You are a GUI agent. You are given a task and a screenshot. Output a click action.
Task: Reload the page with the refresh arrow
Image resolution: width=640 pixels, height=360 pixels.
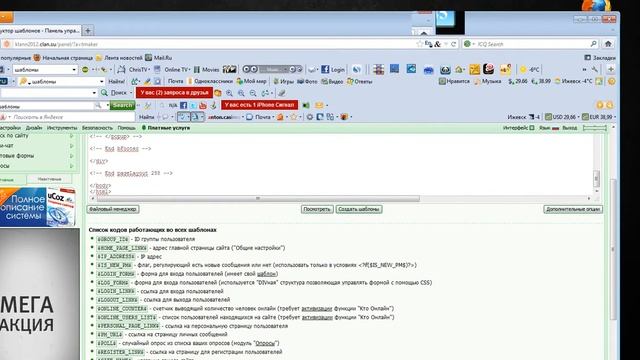453,44
